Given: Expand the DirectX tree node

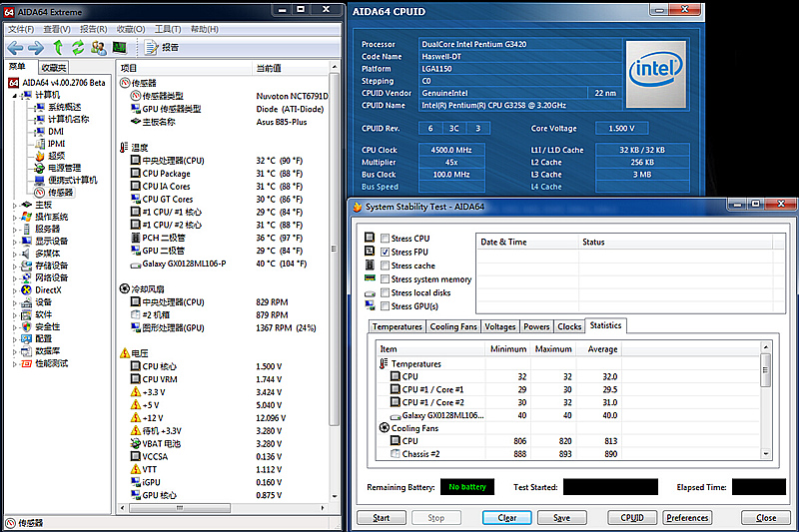Looking at the screenshot, I should coord(15,289).
